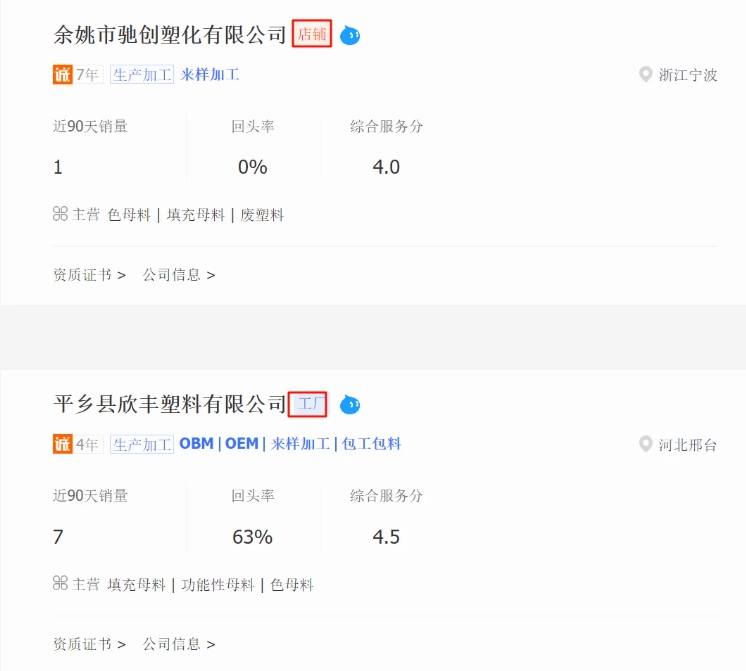Click the OEM service link
Screen dimensions: 746x671
pyautogui.click(x=242, y=444)
